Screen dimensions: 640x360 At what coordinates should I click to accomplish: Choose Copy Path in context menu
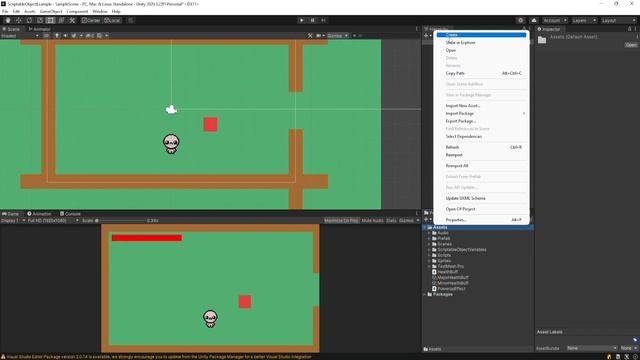[x=481, y=73]
